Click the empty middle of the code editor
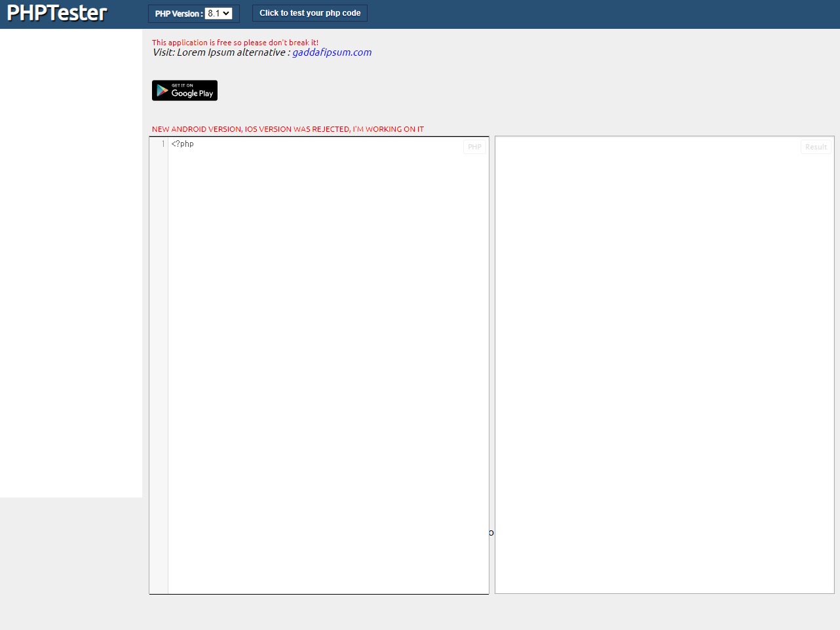 [x=328, y=367]
